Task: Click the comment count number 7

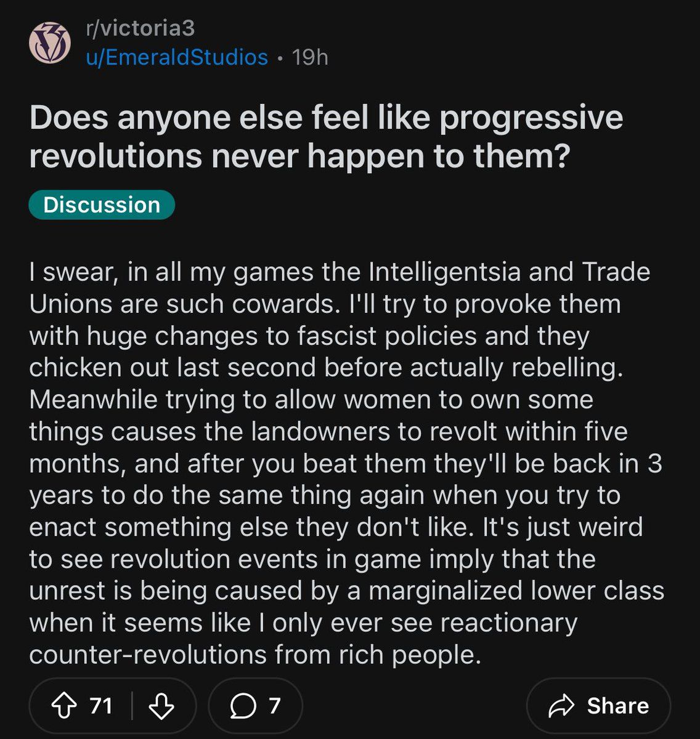Action: (275, 706)
